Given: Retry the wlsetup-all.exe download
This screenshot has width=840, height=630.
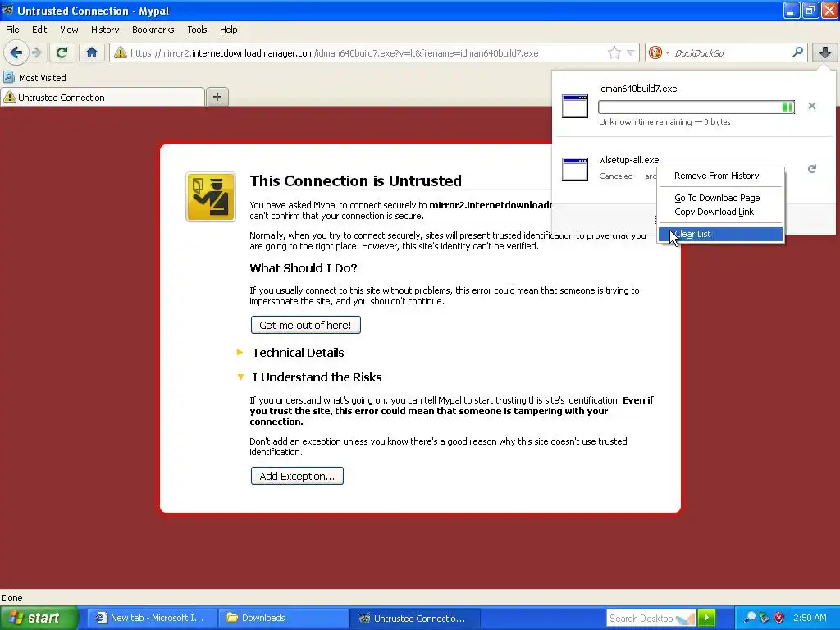Looking at the screenshot, I should 811,169.
